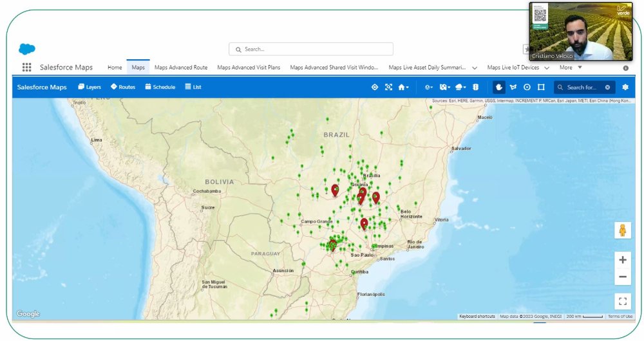
Task: Toggle fullscreen map view
Action: tap(622, 300)
